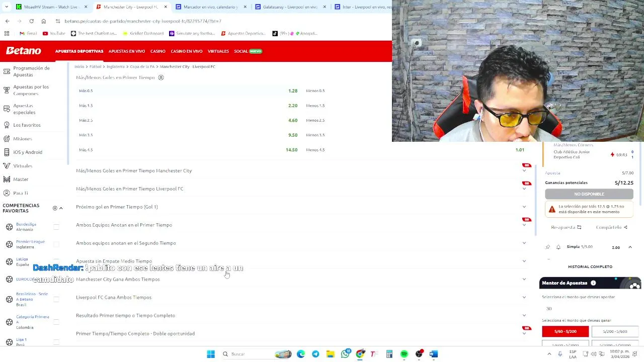
Task: Click the browser home icon
Action: [43, 21]
